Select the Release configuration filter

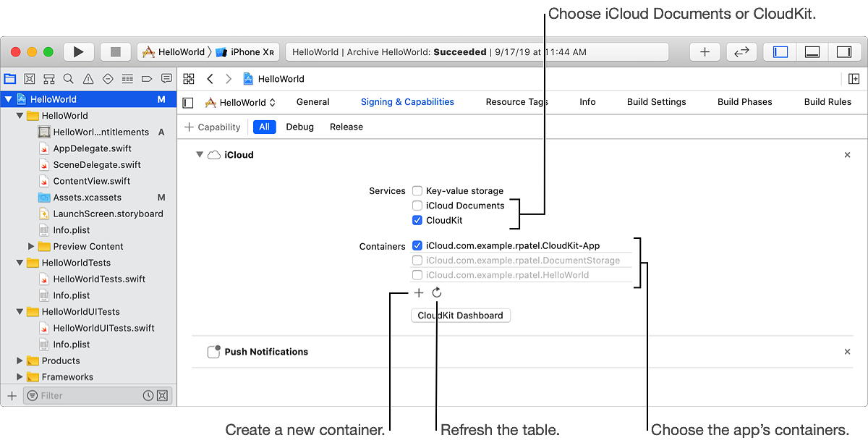tap(346, 127)
